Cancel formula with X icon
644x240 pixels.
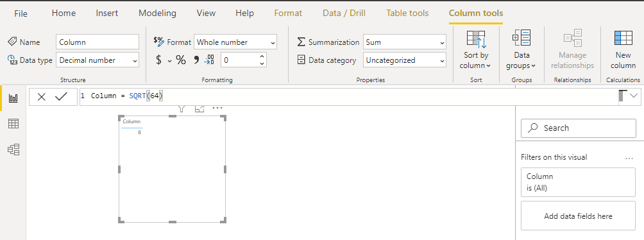(x=42, y=96)
